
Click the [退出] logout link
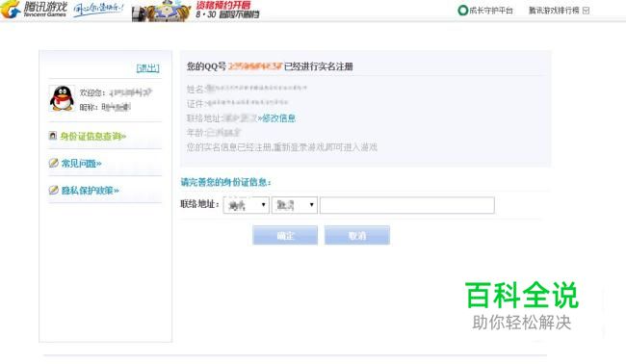click(147, 67)
